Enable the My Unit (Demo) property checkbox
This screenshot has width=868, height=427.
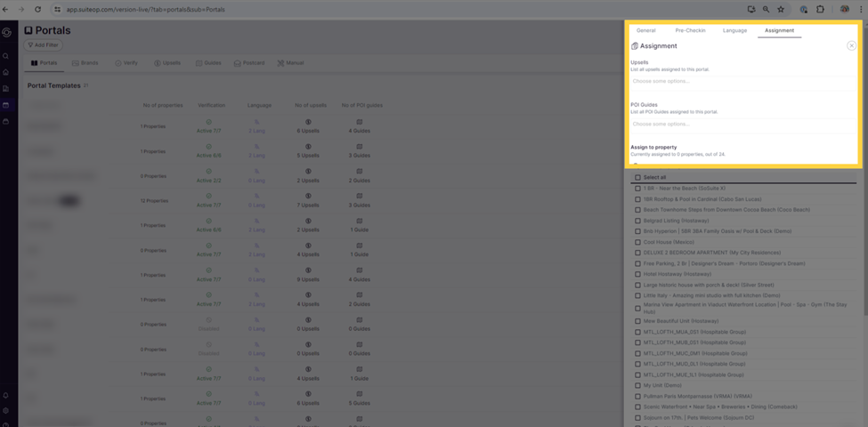(x=637, y=385)
